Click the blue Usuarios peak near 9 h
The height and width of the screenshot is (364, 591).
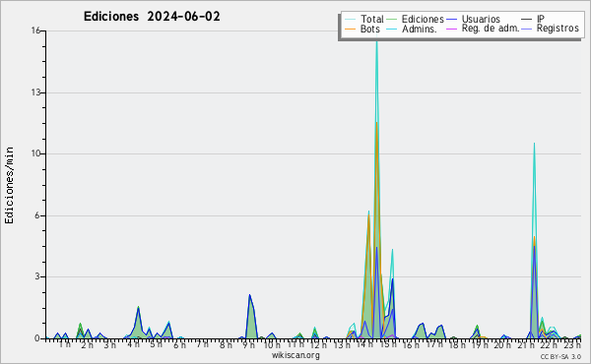249,295
